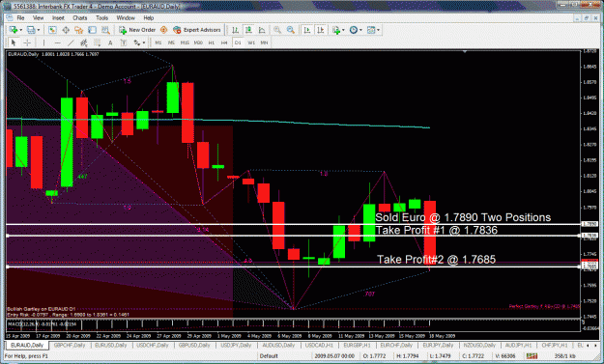This screenshot has width=604, height=364.
Task: Switch to the USDJPY,Daily chart tab
Action: (236, 345)
